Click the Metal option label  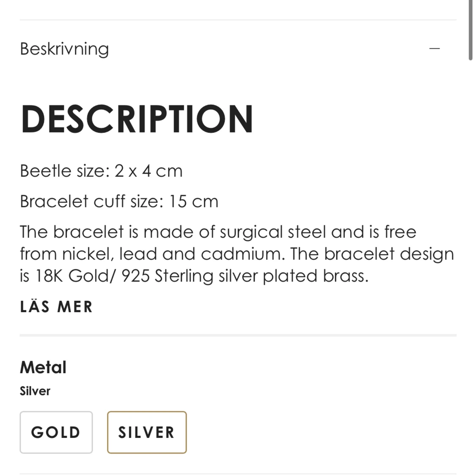coord(43,367)
